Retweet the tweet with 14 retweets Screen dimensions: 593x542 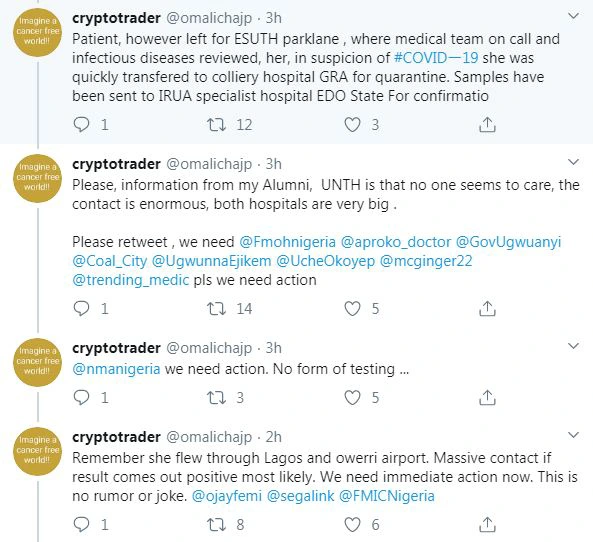click(217, 309)
